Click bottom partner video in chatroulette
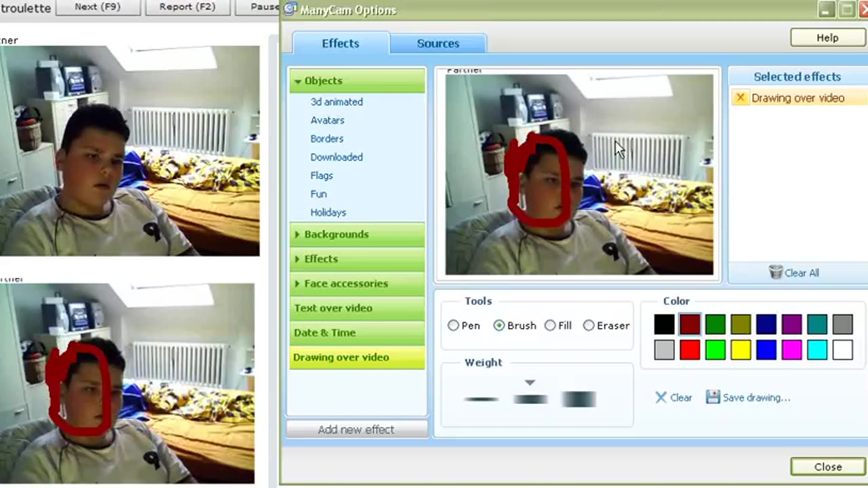Screen dimensions: 868x488 (127, 383)
